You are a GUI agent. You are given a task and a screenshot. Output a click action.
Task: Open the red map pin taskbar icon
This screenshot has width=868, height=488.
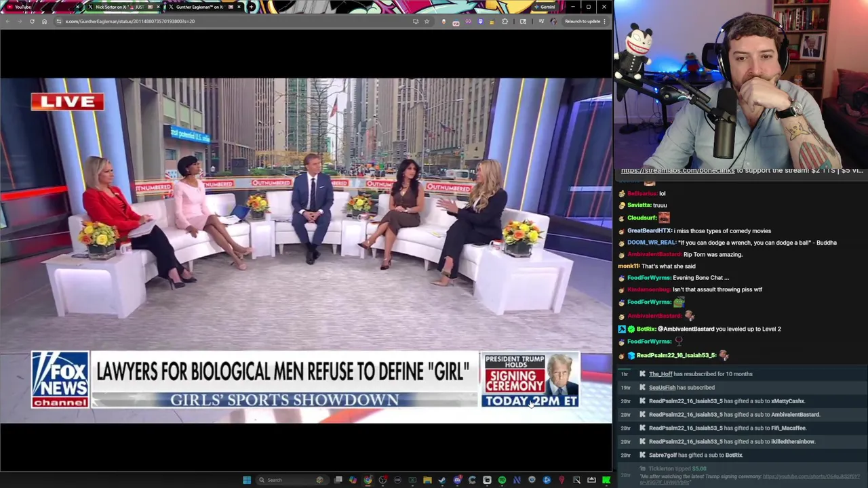click(x=561, y=480)
